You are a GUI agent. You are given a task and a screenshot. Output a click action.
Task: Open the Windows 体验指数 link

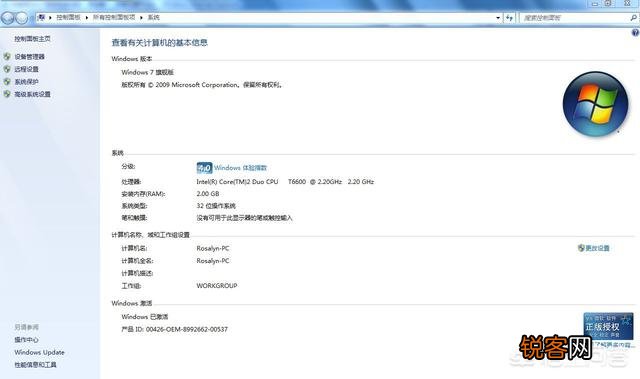pos(240,168)
